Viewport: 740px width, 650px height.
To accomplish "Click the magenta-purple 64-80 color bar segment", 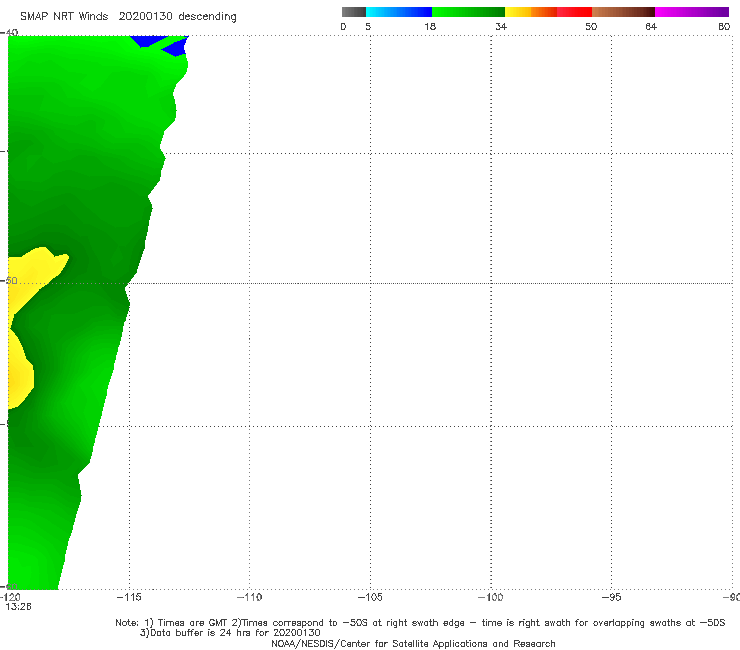I will coord(692,12).
